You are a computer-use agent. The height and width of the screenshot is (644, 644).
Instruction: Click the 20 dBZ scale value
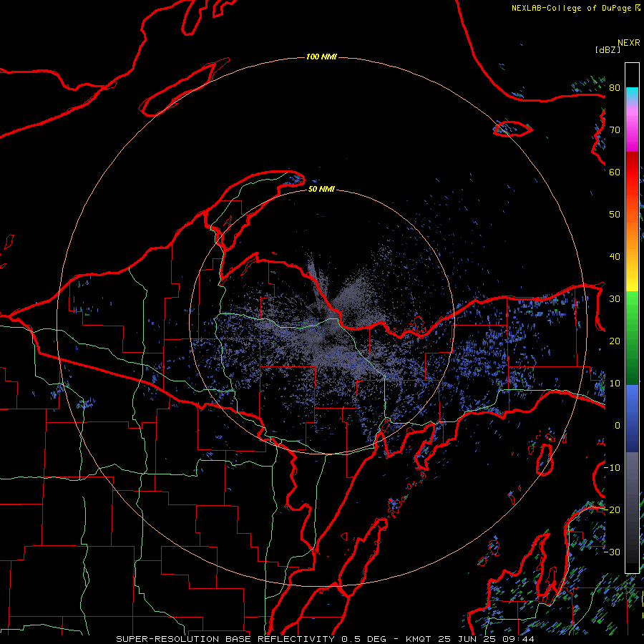click(x=615, y=341)
